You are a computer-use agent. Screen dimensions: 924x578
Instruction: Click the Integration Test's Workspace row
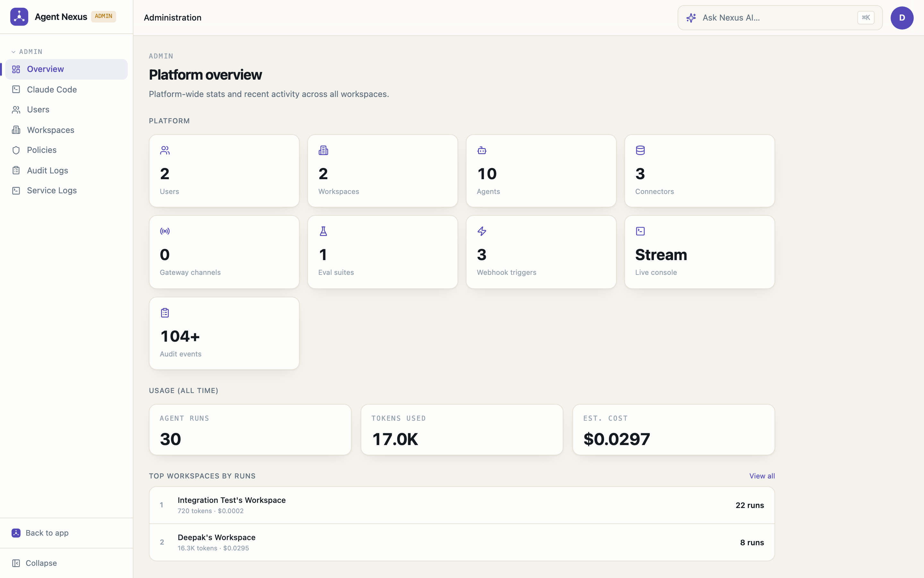(x=462, y=505)
